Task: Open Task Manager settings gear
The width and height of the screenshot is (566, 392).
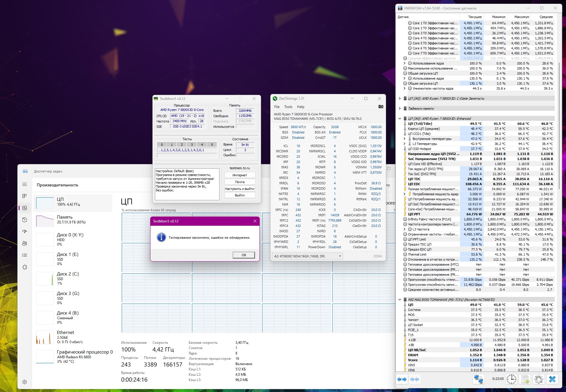Action: (x=25, y=382)
